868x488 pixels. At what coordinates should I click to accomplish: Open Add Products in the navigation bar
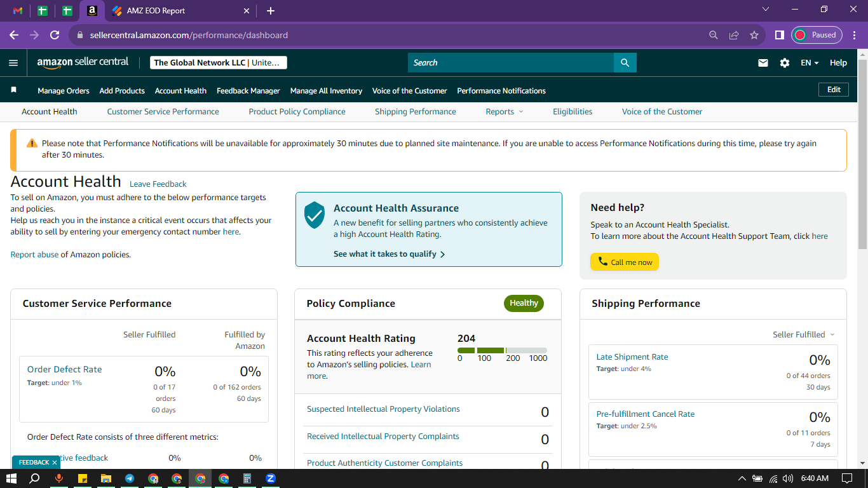pos(122,91)
